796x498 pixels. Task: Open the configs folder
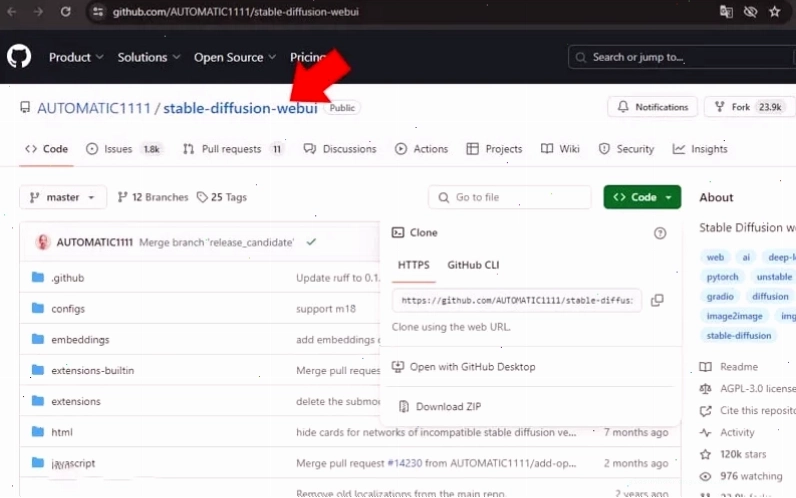click(x=68, y=309)
